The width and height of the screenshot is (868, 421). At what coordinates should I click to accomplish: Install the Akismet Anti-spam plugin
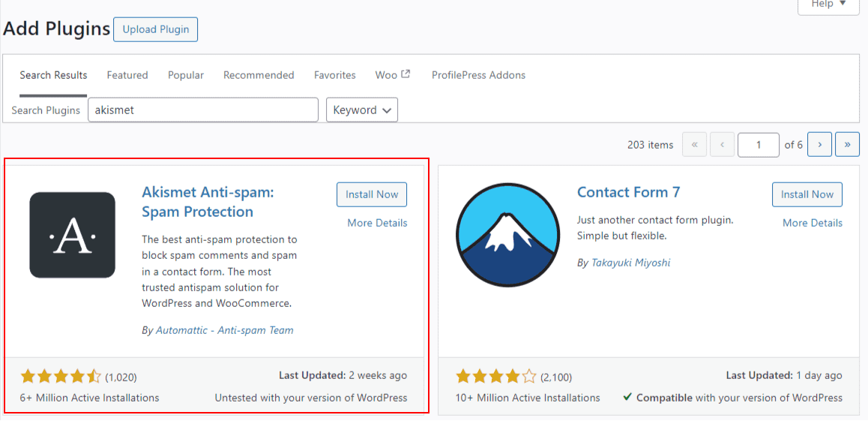(372, 194)
